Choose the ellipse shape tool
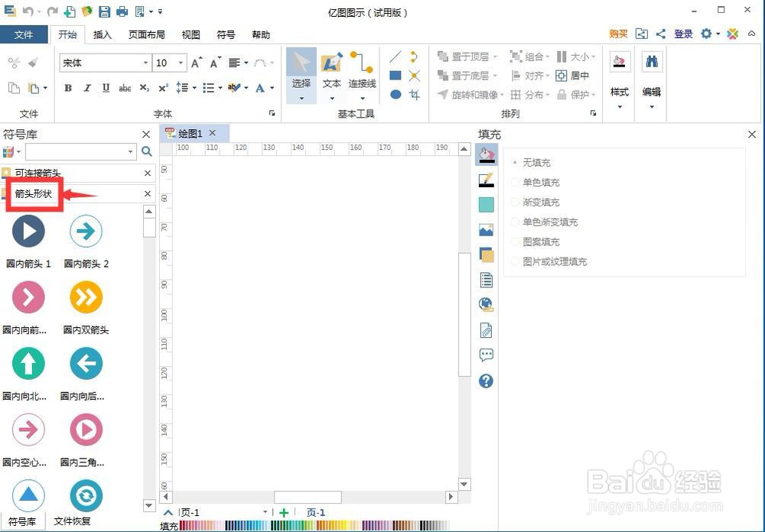This screenshot has height=532, width=765. pyautogui.click(x=396, y=94)
